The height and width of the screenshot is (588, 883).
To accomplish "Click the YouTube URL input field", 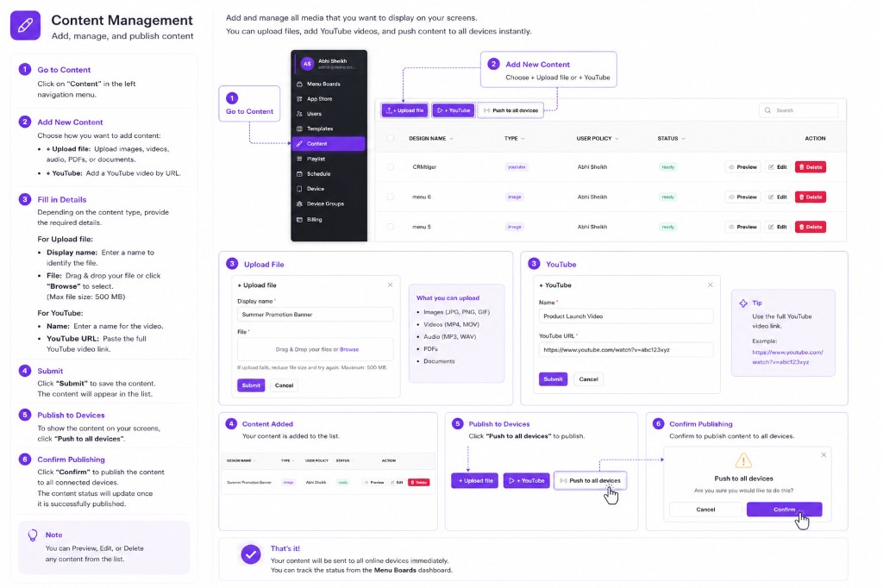I will click(x=626, y=350).
